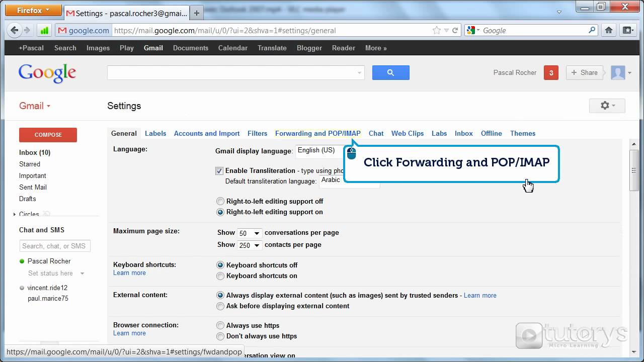Open chat with vincent.ride12
This screenshot has height=362, width=644.
coord(47,288)
